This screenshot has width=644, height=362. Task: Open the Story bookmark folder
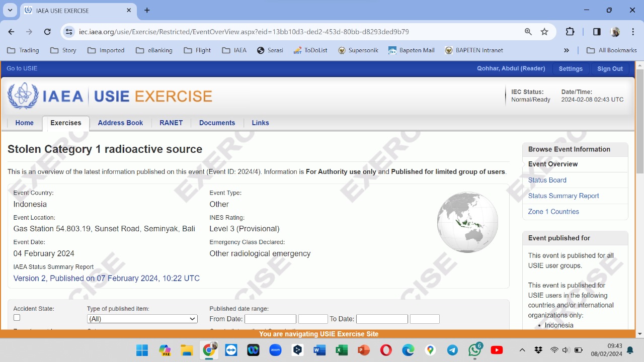point(63,50)
